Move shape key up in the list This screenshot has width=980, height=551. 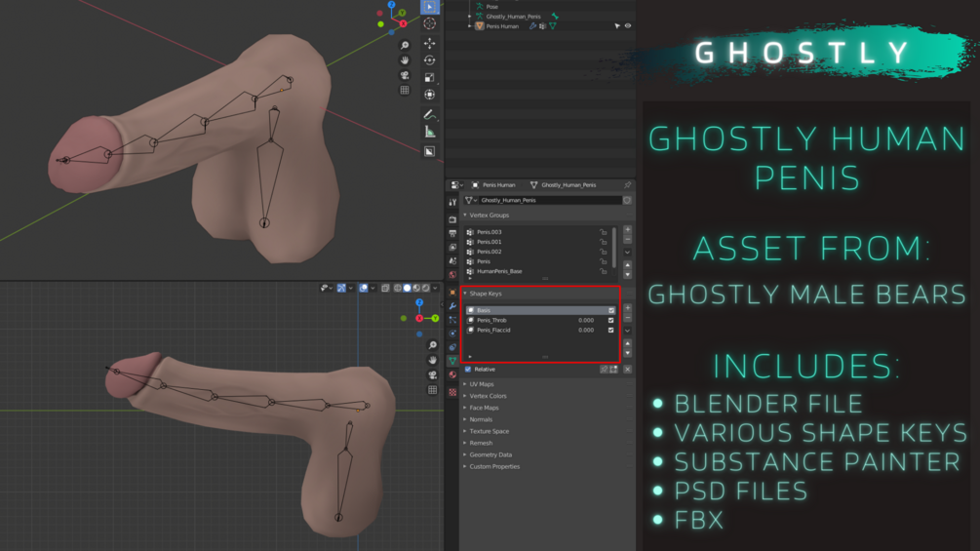(x=628, y=343)
